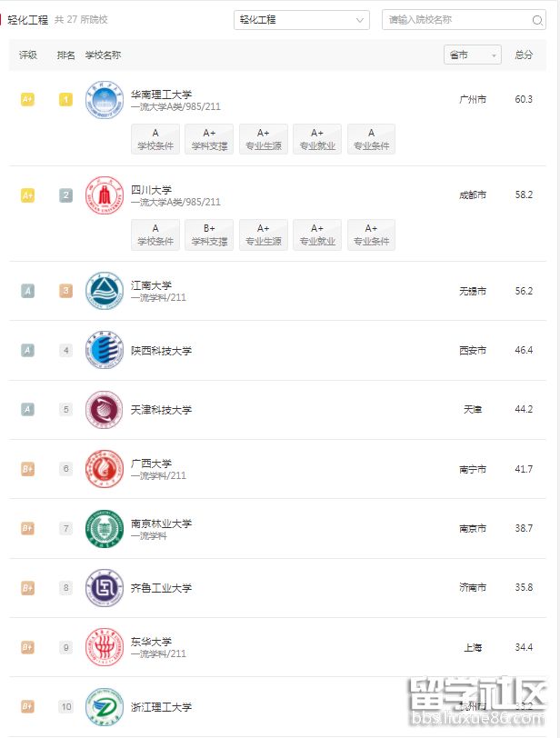This screenshot has height=738, width=560.
Task: Click the Shaanxi University of Science and Technology logo
Action: 103,349
